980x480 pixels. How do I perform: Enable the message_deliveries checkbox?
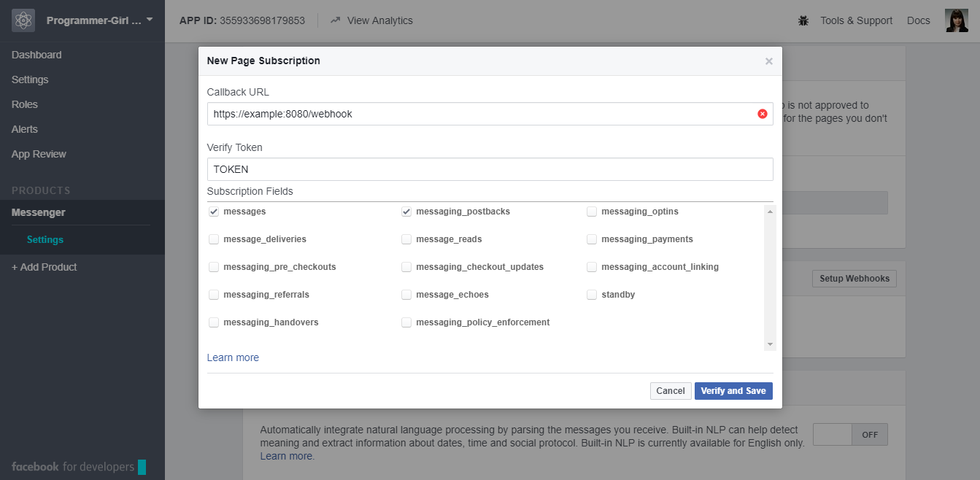pyautogui.click(x=214, y=239)
